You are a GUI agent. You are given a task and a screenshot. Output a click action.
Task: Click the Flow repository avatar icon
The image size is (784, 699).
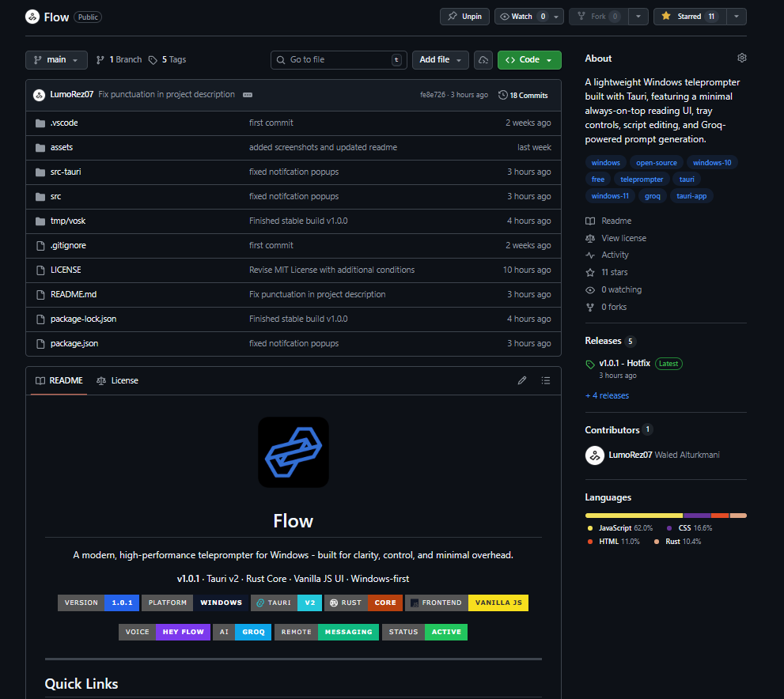click(32, 17)
